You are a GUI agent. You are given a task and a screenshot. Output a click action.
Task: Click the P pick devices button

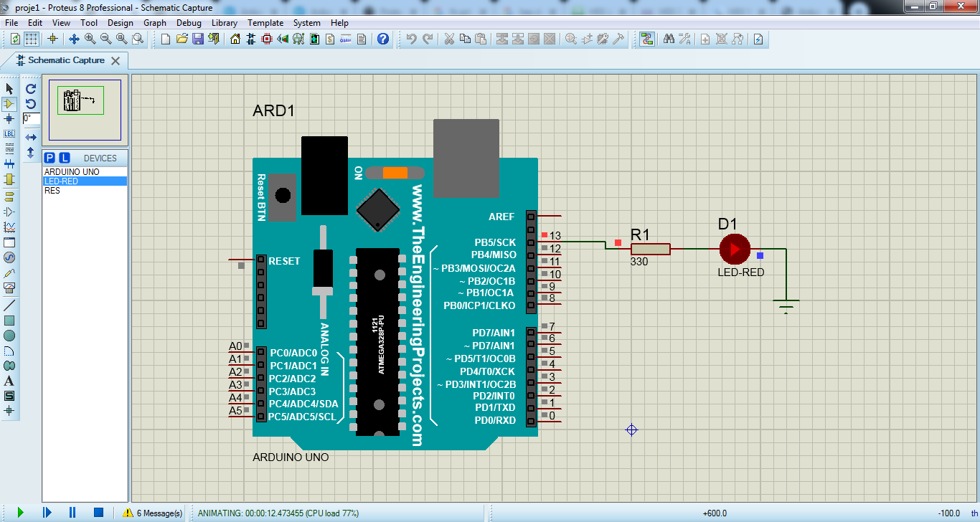pyautogui.click(x=50, y=158)
